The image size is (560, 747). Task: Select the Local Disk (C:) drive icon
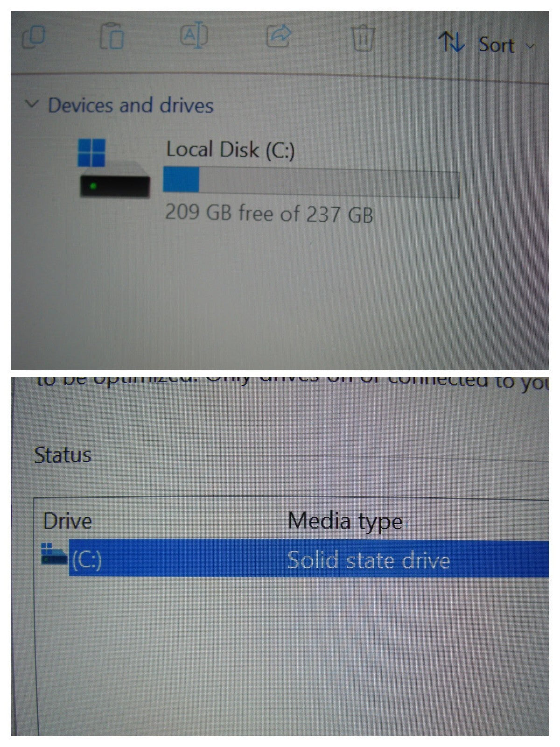pos(113,168)
